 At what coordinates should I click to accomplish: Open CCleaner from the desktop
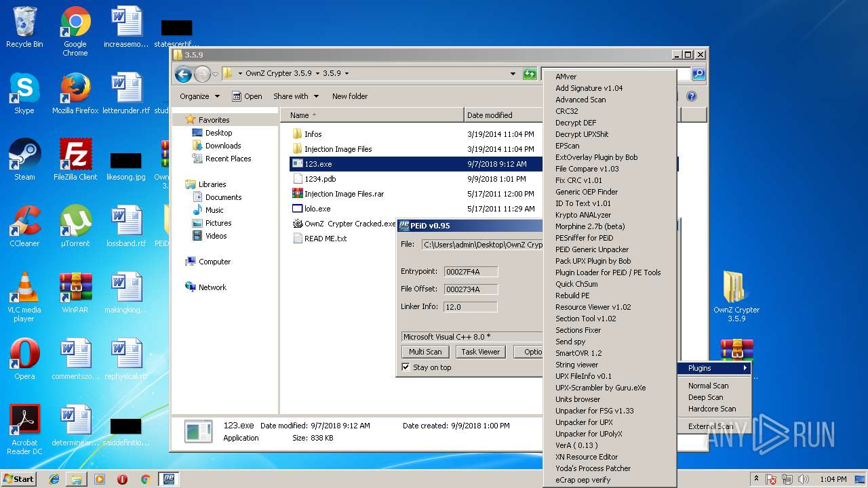tap(24, 227)
